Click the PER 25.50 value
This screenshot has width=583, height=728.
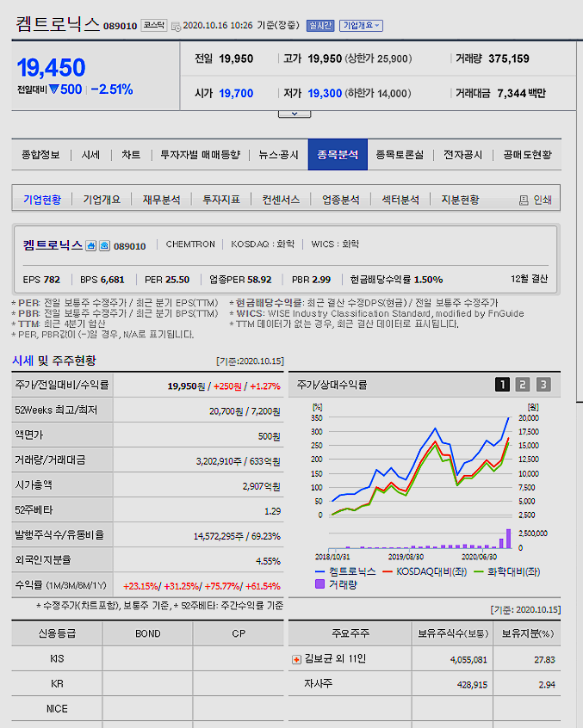(x=177, y=280)
